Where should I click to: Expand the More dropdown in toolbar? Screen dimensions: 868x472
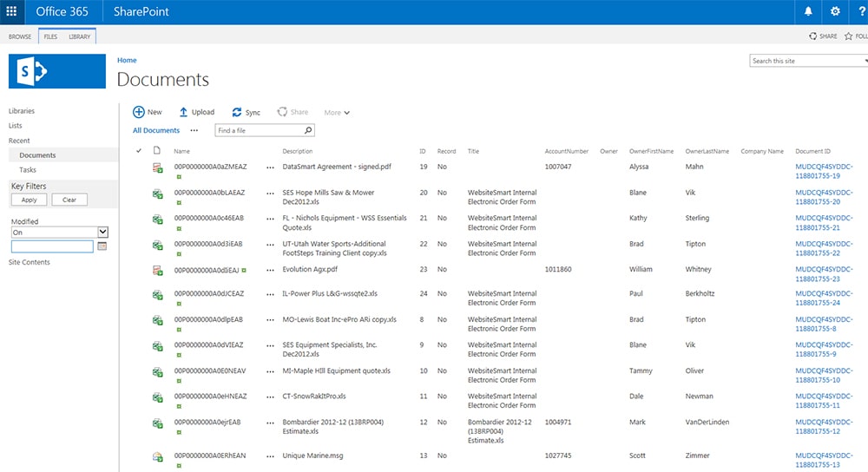pos(337,112)
